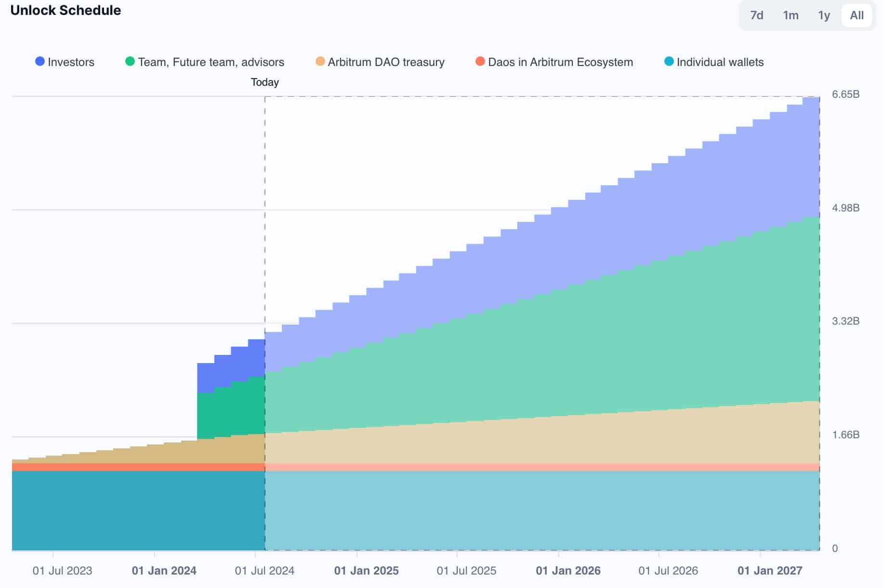The width and height of the screenshot is (883, 588).
Task: Click the dark teal unlocked Individual wallets area
Action: click(x=138, y=510)
